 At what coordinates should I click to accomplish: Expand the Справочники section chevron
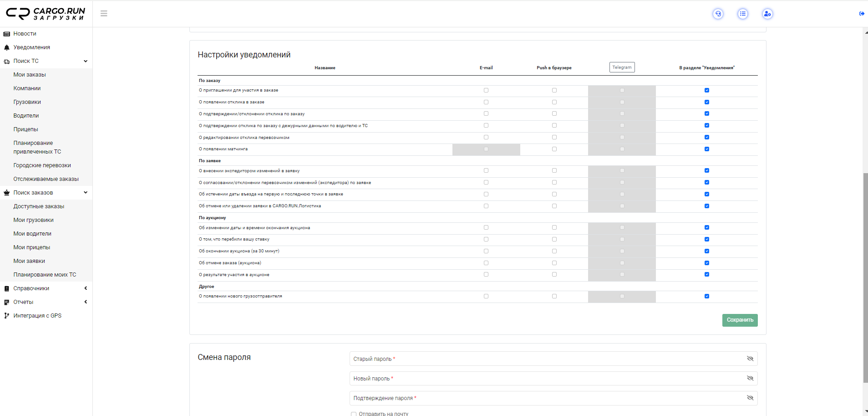click(x=86, y=288)
